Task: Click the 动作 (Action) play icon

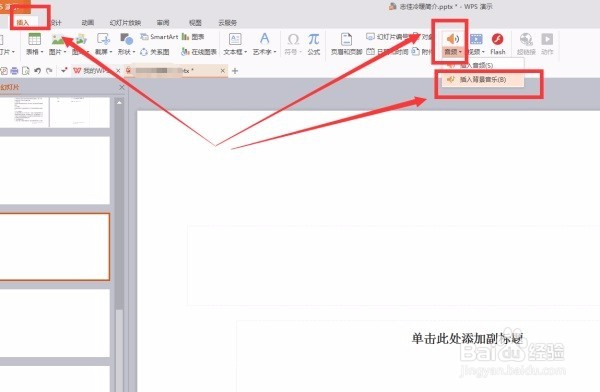Action: coord(547,39)
